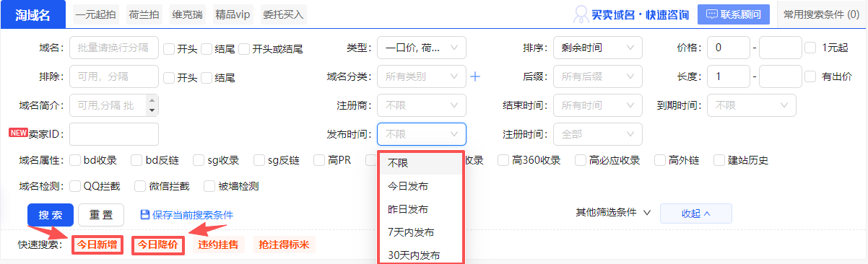Screen dimensions: 868x264
Task: Toggle the sg反链 checkbox
Action: click(259, 160)
